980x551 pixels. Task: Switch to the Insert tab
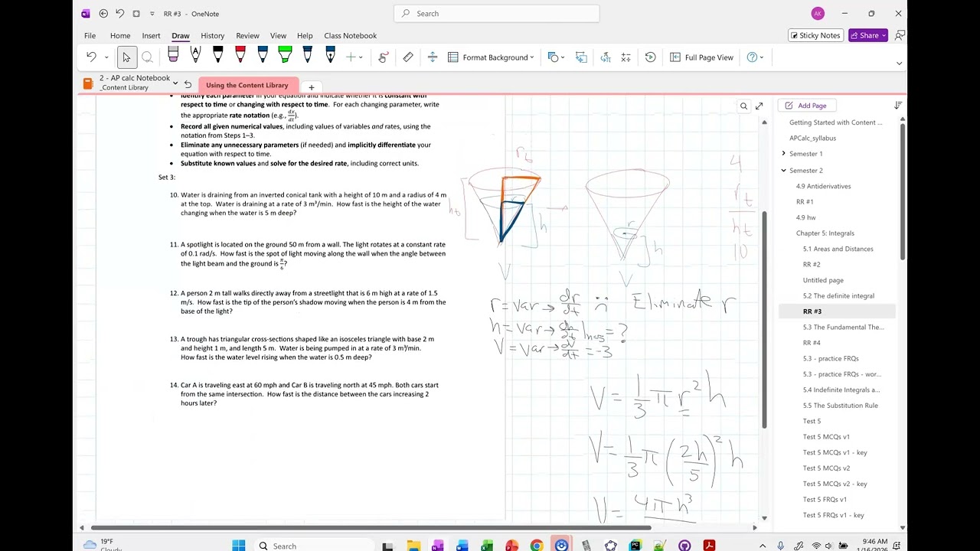pos(151,35)
